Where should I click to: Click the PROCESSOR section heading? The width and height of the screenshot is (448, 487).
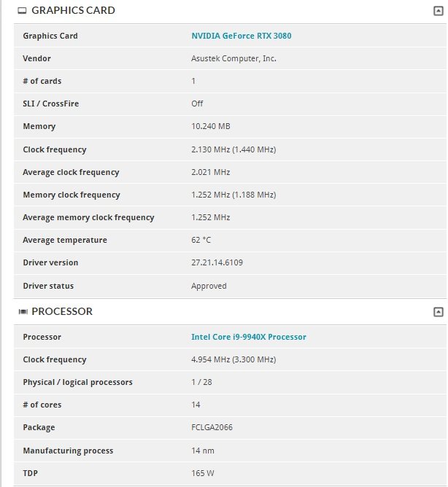62,311
